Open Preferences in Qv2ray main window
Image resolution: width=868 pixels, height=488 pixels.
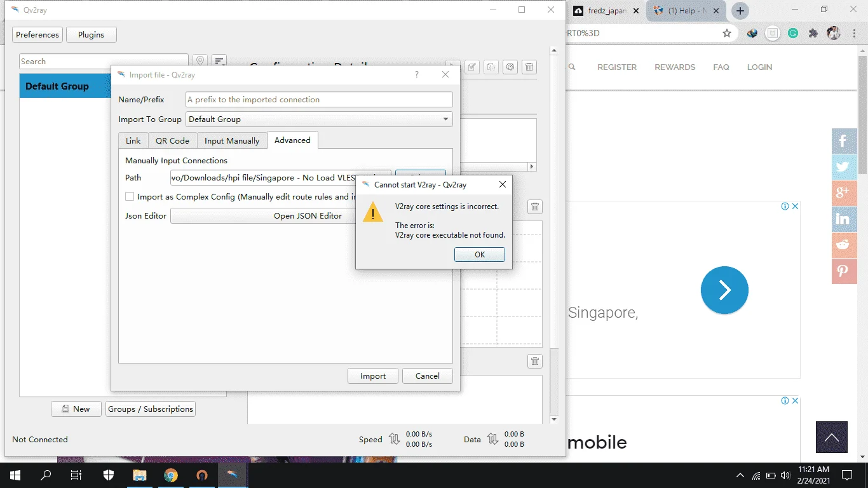coord(37,34)
